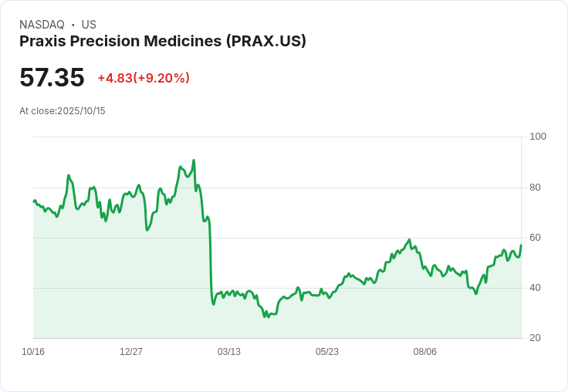Screen dimensions: 568x392
Task: Click the lowest dip of the price line
Action: 265,316
